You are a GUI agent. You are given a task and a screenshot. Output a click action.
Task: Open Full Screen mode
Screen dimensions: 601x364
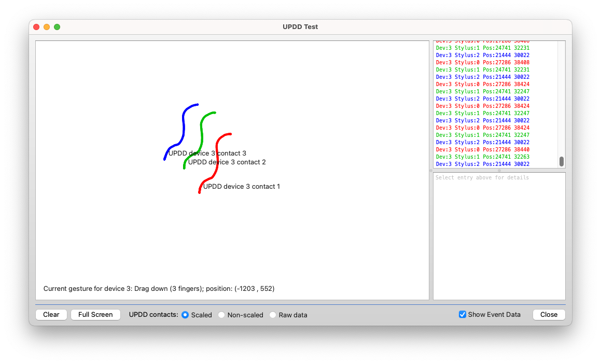95,315
